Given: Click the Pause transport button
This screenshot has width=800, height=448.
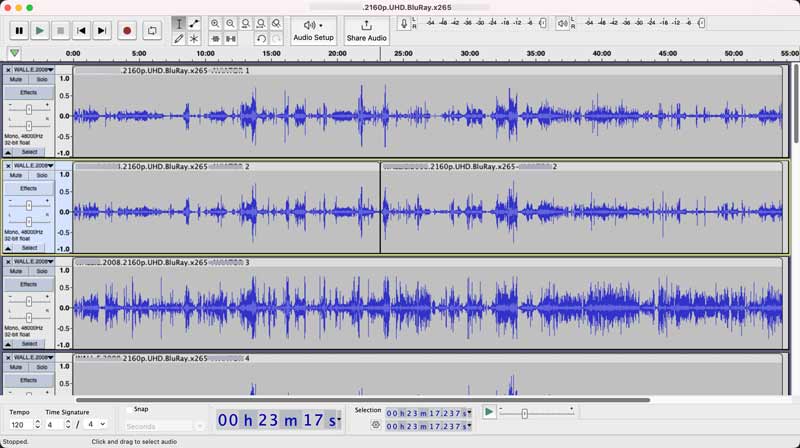Looking at the screenshot, I should click(19, 31).
